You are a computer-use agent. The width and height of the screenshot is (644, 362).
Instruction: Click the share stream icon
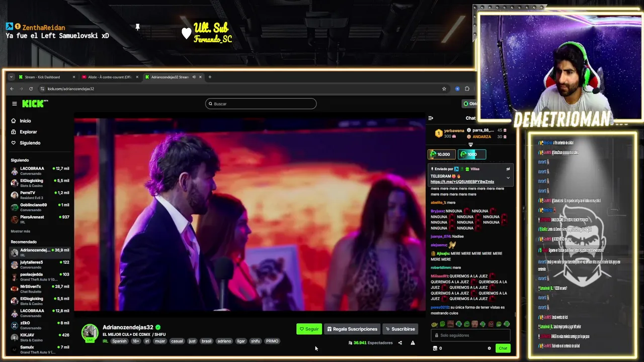400,343
